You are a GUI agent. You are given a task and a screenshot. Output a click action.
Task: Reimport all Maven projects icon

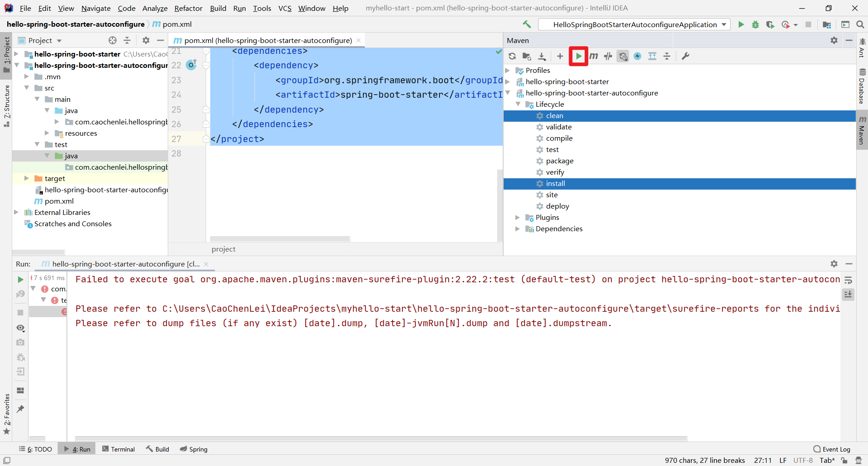pos(512,56)
